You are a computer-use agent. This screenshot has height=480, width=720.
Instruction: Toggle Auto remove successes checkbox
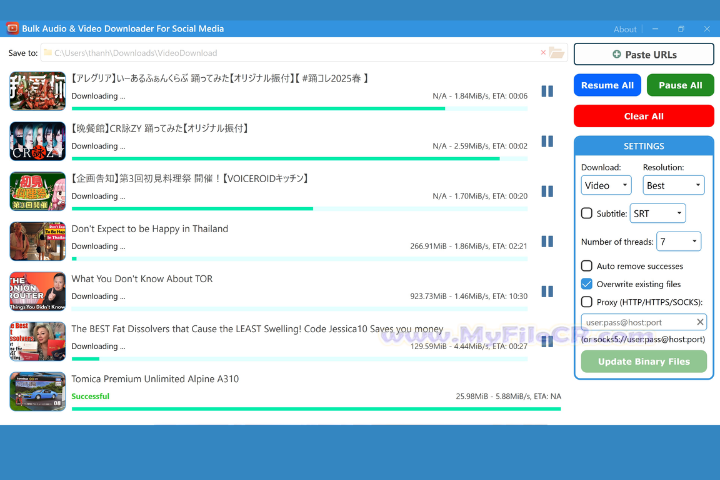pyautogui.click(x=586, y=266)
